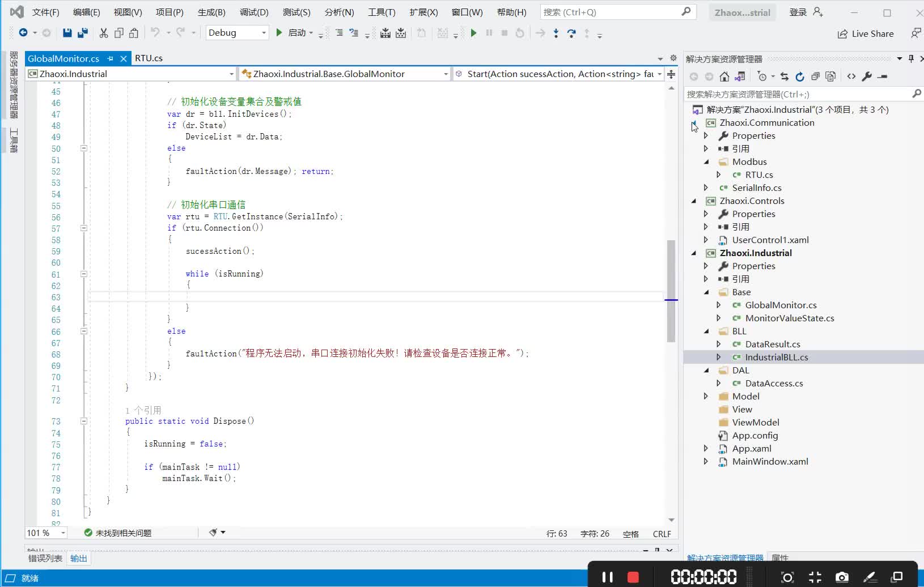Viewport: 924px width, 587px height.
Task: Click the Step Over debug icon
Action: (x=571, y=33)
